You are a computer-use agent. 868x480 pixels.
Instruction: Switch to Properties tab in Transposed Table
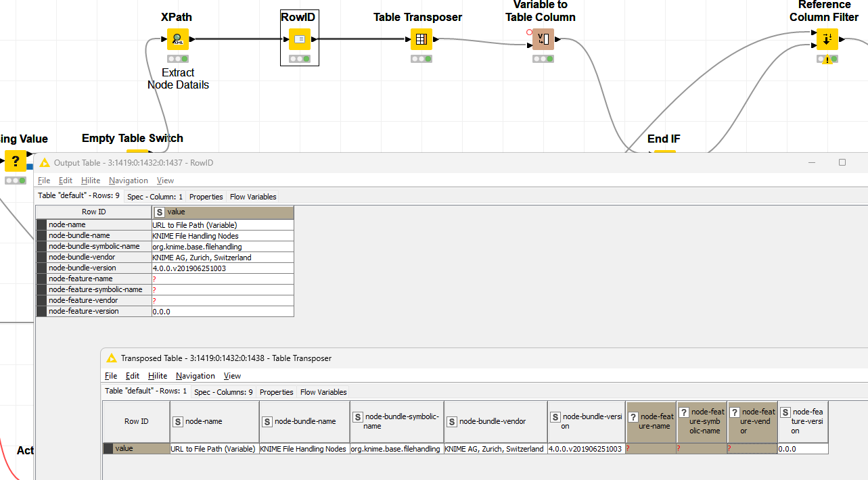(x=276, y=392)
